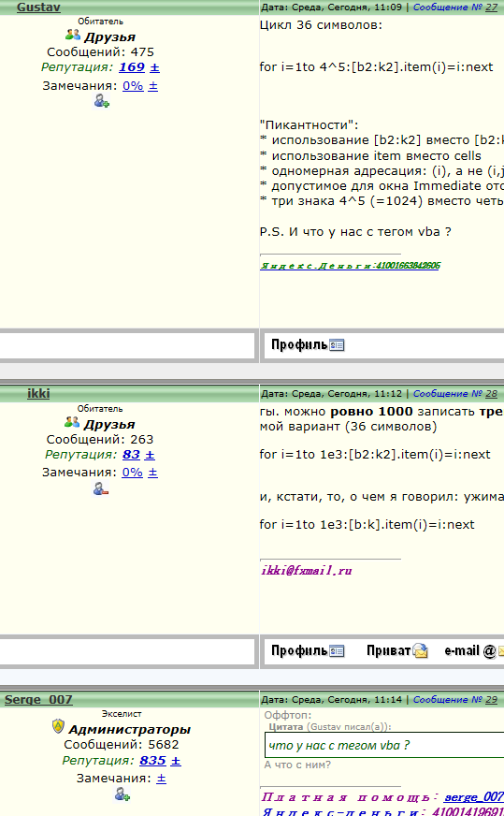Open ikki's username link

point(38,393)
